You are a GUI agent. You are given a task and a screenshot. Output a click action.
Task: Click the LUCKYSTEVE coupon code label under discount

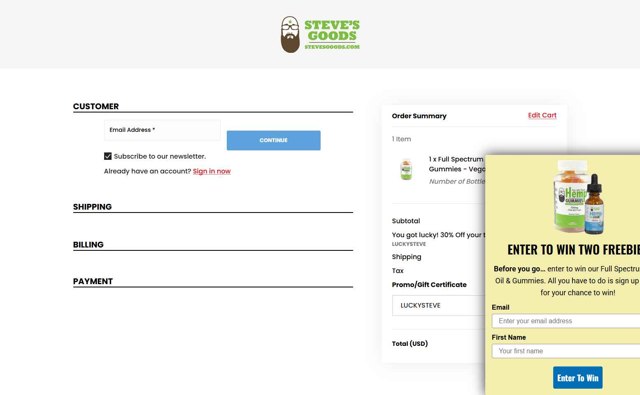click(x=409, y=244)
